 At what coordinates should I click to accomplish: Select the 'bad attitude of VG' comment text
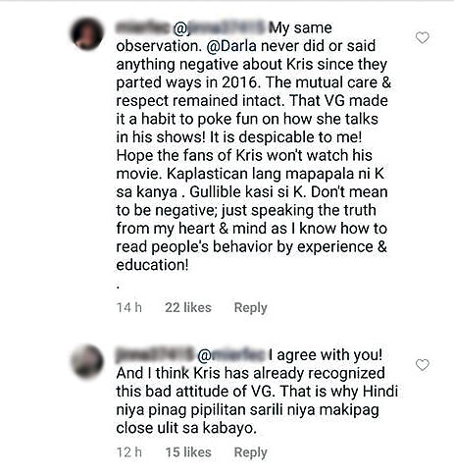click(257, 392)
